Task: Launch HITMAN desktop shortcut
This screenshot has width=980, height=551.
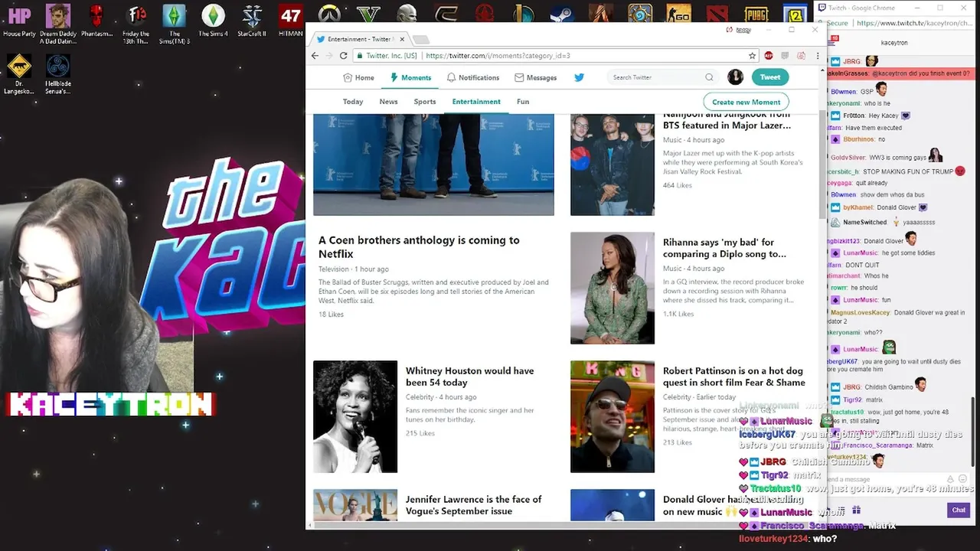Action: [x=291, y=21]
